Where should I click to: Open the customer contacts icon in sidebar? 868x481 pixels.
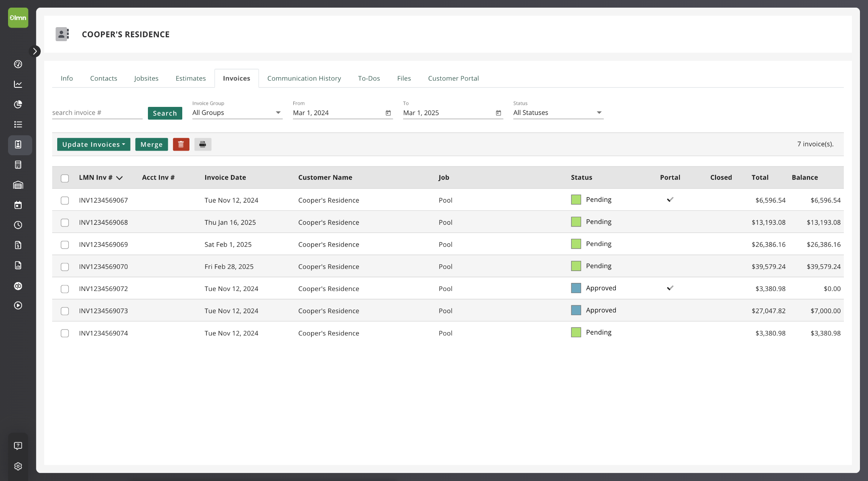[18, 145]
